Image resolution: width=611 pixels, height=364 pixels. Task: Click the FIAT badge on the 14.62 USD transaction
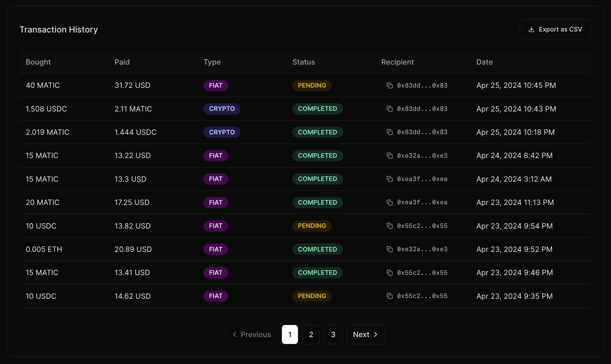tap(216, 296)
